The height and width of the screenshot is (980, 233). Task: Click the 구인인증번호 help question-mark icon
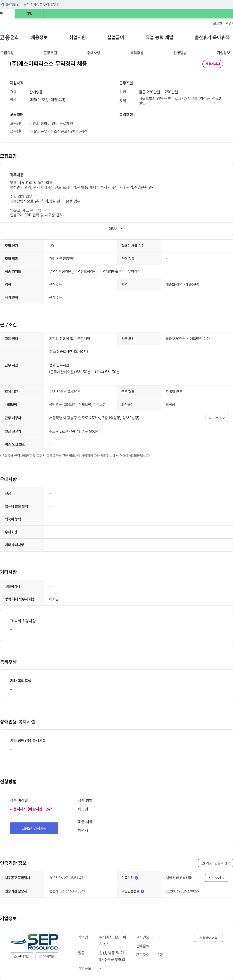pyautogui.click(x=142, y=891)
